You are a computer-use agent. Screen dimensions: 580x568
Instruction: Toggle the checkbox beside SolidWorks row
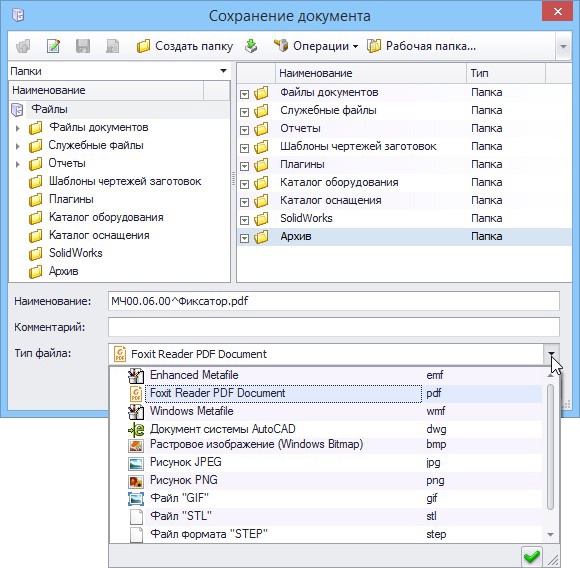pyautogui.click(x=244, y=220)
